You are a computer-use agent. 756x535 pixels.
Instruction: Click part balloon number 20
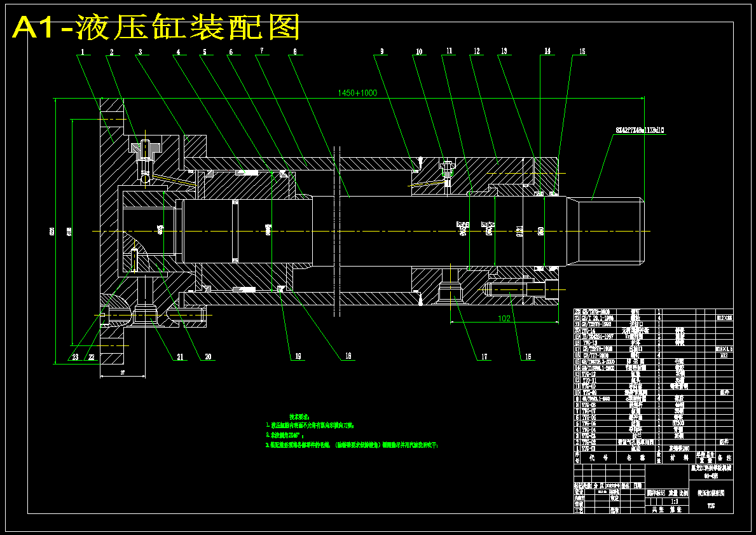[209, 357]
